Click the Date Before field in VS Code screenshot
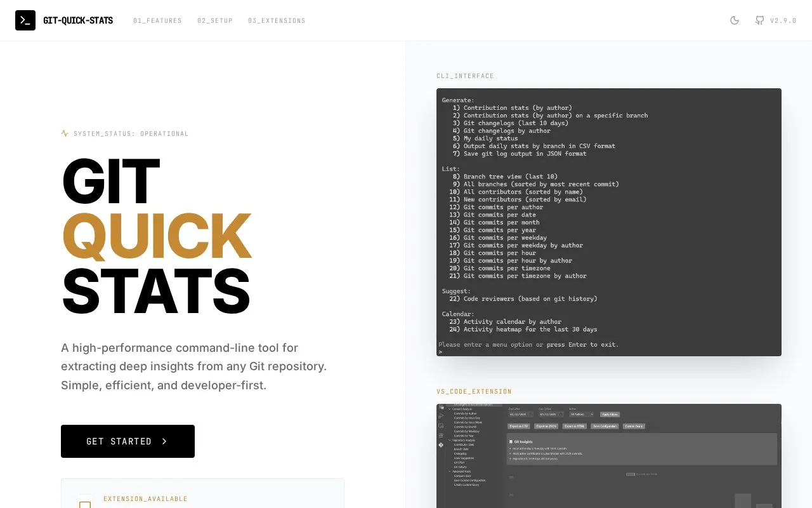 point(551,414)
